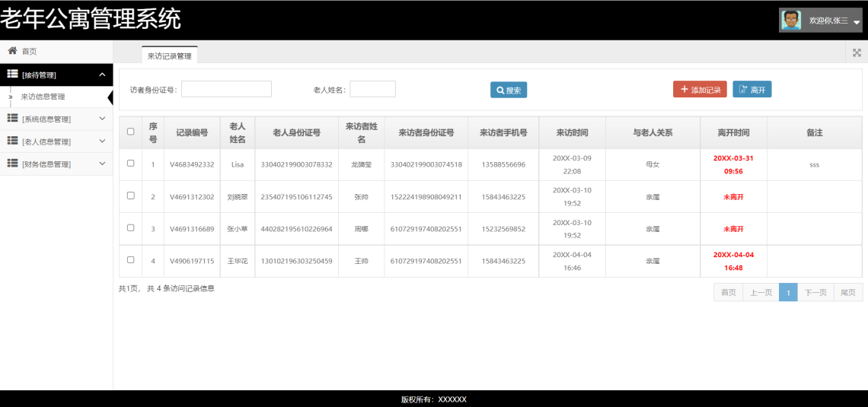Click the elder name cell 刘晓翠
Image resolution: width=868 pixels, height=407 pixels.
click(237, 197)
